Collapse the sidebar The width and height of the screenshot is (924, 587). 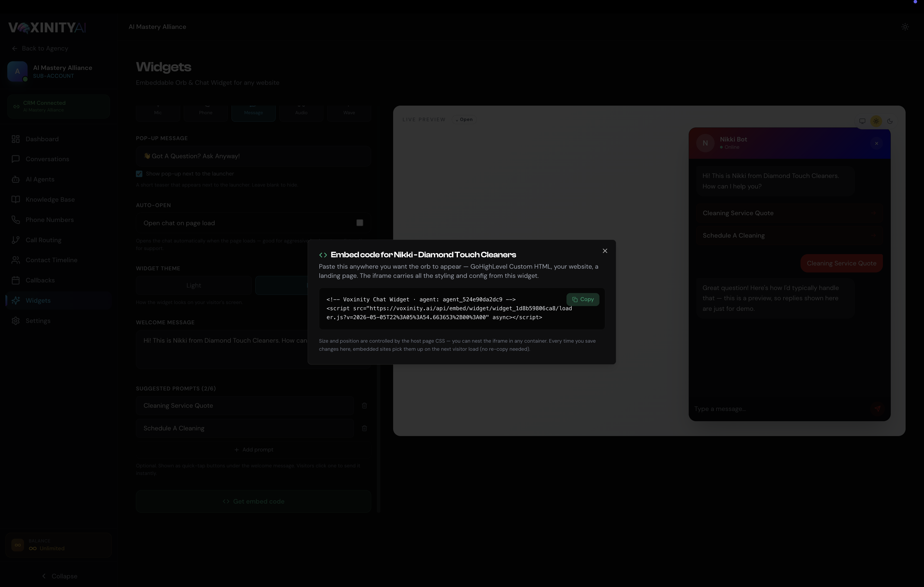[x=59, y=576]
